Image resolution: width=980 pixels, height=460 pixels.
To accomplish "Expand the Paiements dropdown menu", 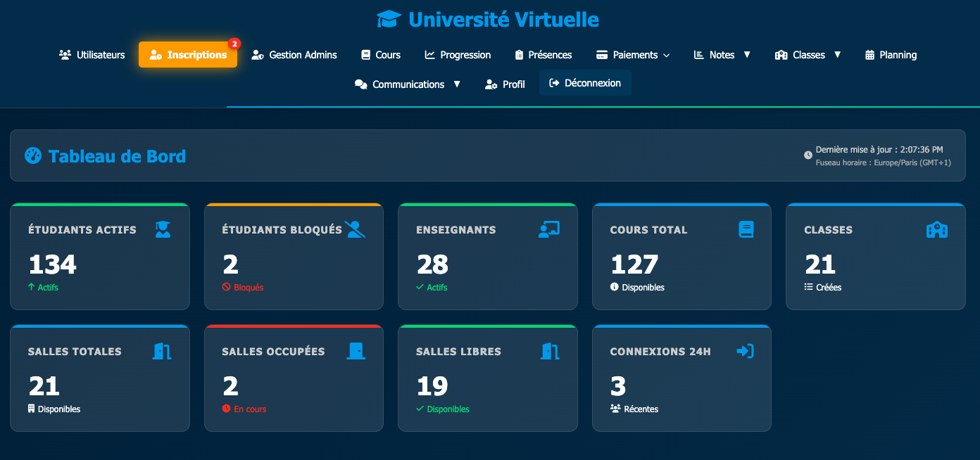I will click(632, 55).
